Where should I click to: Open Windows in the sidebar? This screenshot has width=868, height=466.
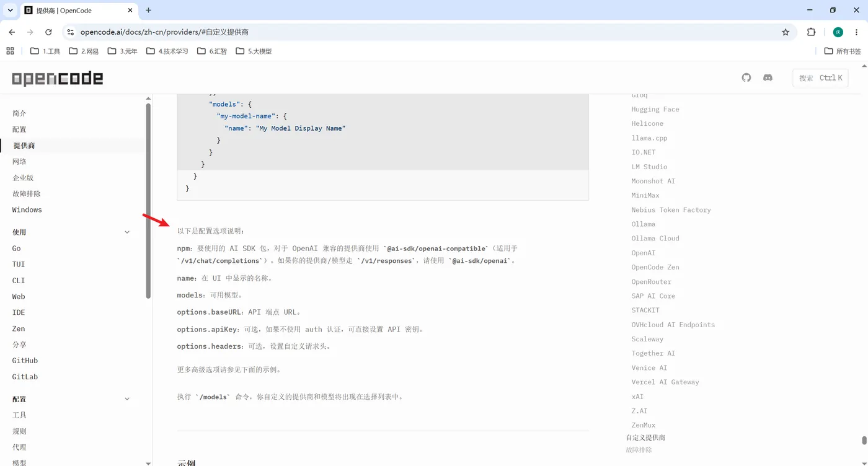click(x=27, y=210)
